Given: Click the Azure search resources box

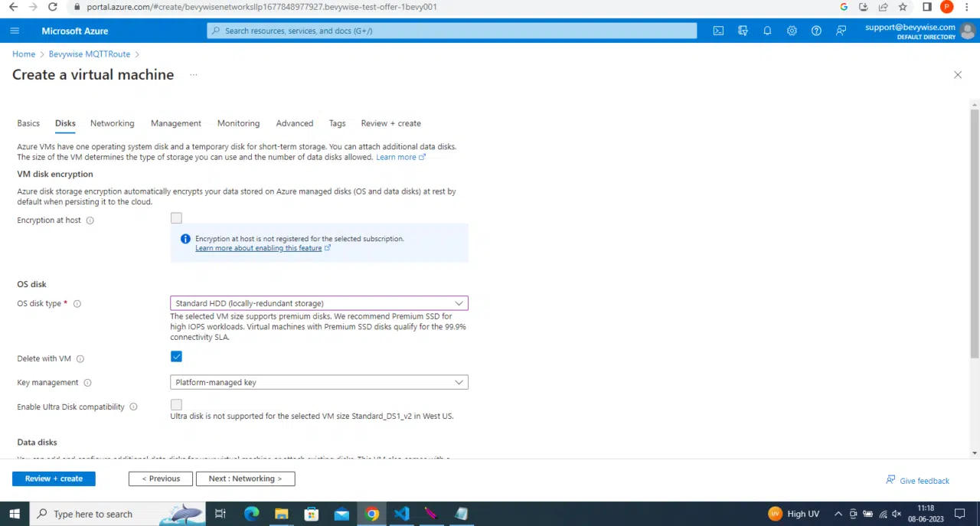Looking at the screenshot, I should 452,31.
